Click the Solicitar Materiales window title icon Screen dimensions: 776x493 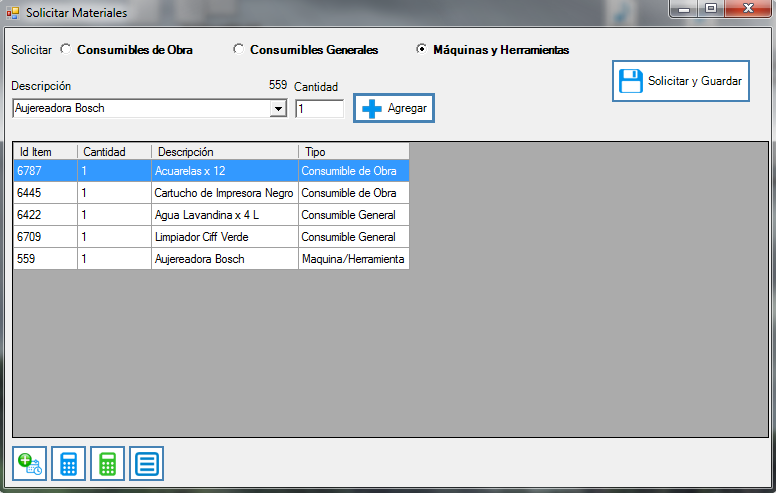click(13, 12)
